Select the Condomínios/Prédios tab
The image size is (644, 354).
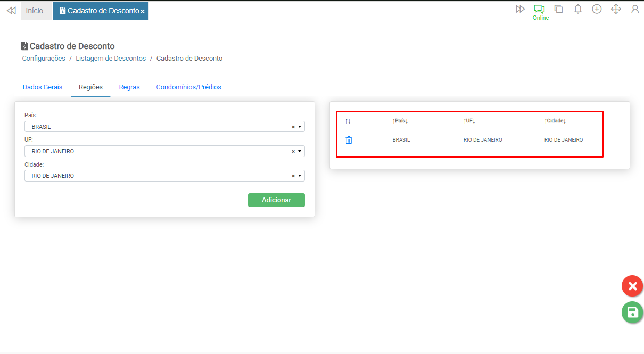[188, 87]
